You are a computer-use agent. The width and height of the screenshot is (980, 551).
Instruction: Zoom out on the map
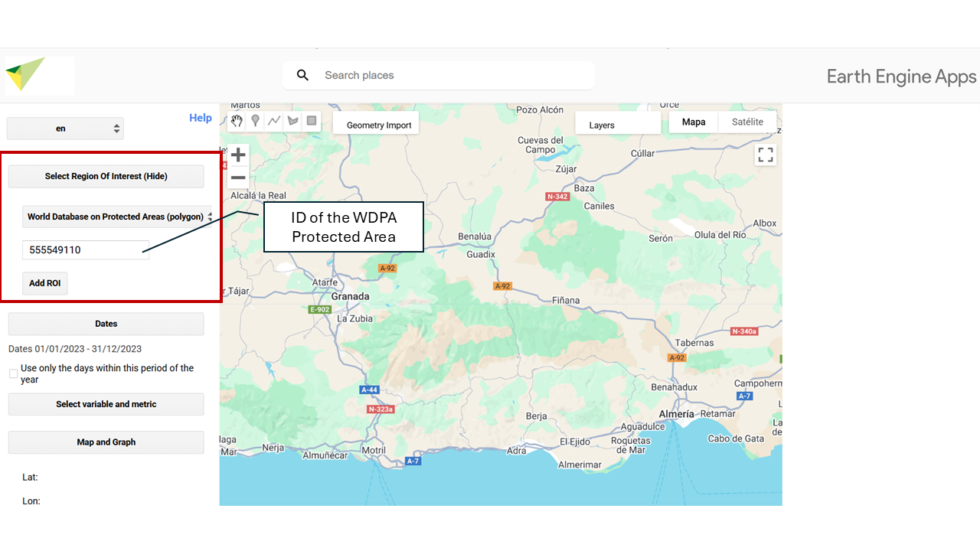coord(238,178)
